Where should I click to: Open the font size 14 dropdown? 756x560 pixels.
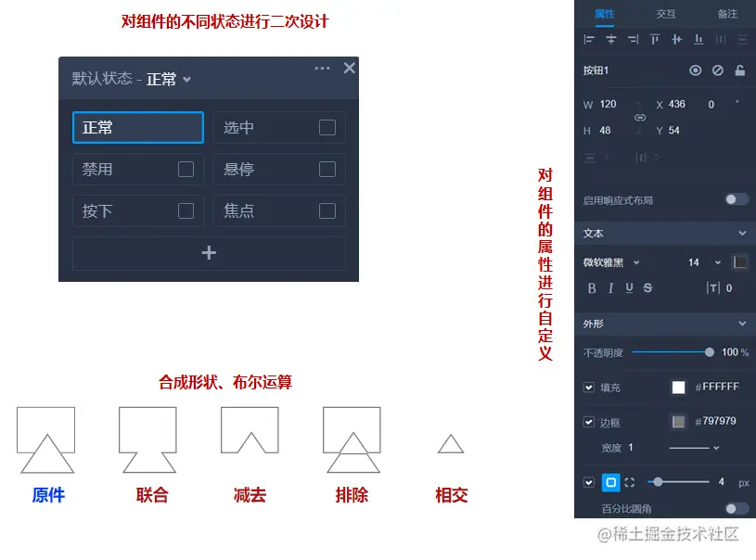tap(718, 262)
